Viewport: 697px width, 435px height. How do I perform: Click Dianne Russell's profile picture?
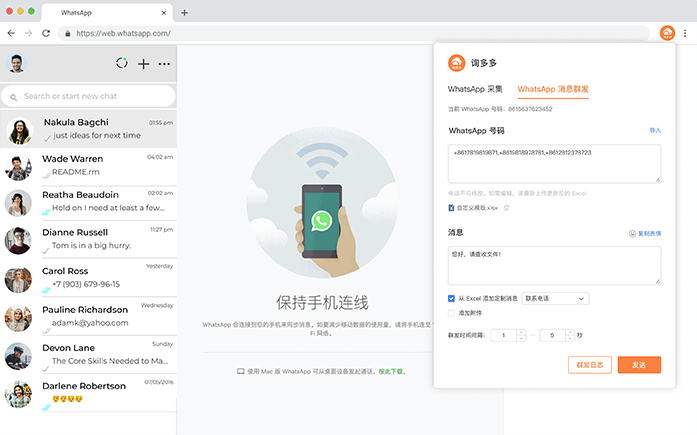coord(18,241)
